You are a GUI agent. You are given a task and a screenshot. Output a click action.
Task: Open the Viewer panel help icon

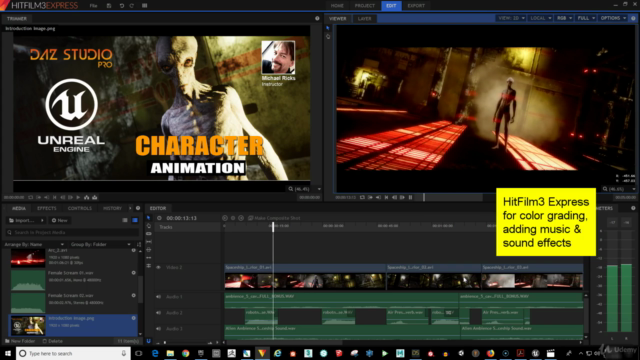click(633, 18)
